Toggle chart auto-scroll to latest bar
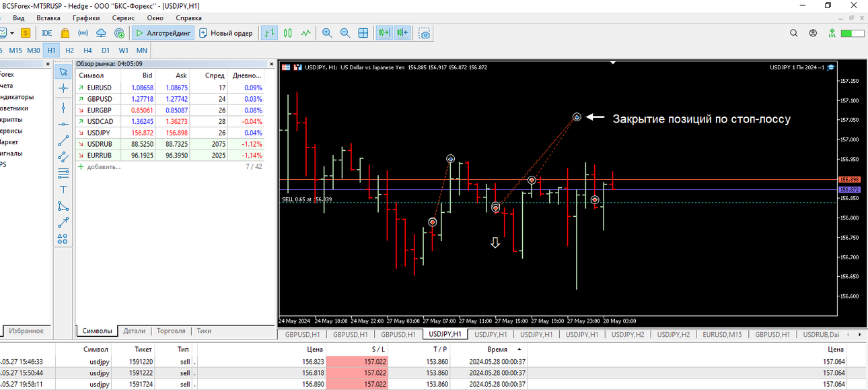This screenshot has width=868, height=390. coord(385,32)
